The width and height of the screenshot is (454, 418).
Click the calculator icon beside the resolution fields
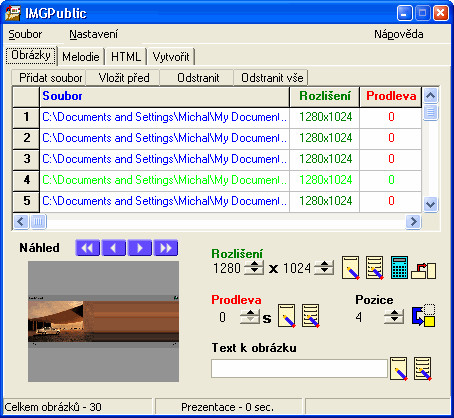click(399, 267)
